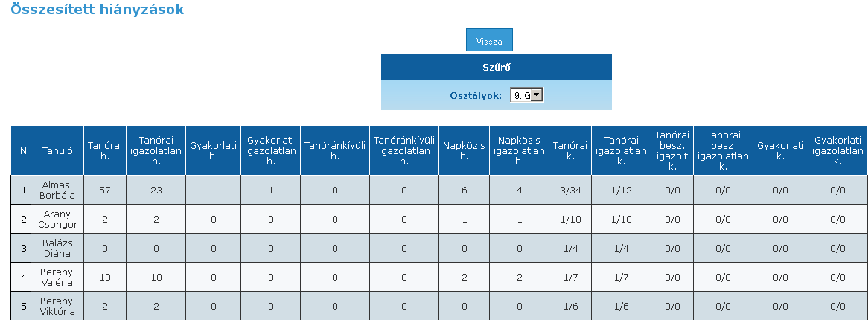Select the Tanuló column header
The width and height of the screenshot is (868, 320).
pos(57,150)
